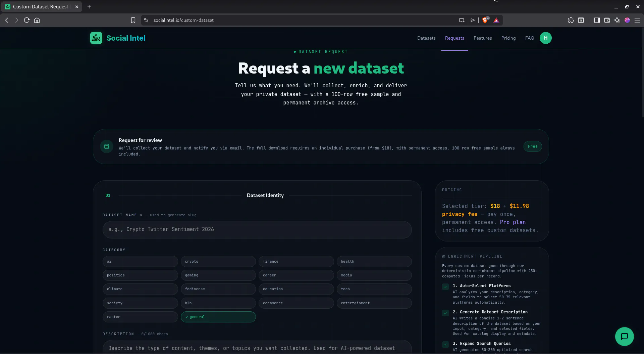Click the Social Intel logo icon

click(96, 38)
